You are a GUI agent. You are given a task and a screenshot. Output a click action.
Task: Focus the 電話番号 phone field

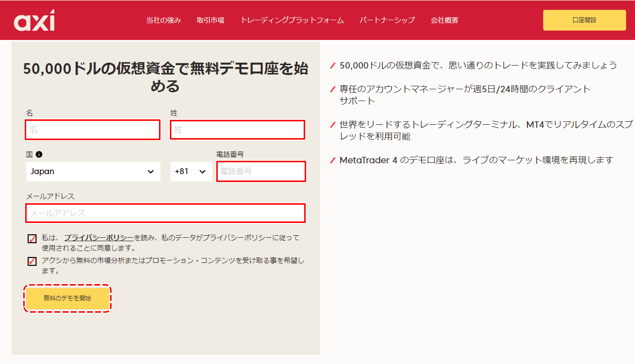261,171
